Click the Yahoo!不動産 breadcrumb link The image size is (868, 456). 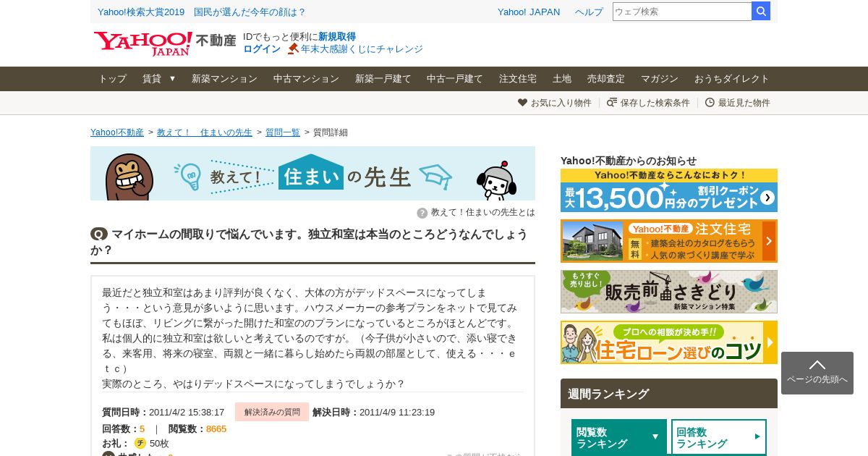click(x=117, y=132)
